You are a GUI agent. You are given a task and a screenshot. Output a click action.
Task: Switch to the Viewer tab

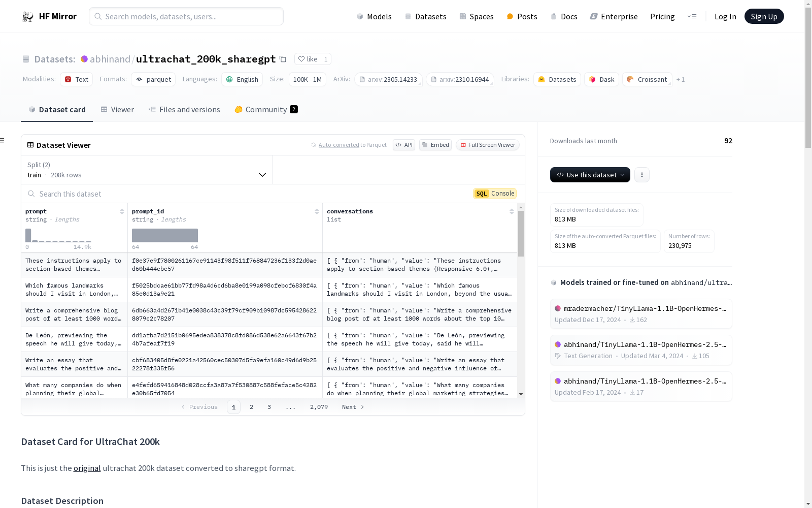117,110
